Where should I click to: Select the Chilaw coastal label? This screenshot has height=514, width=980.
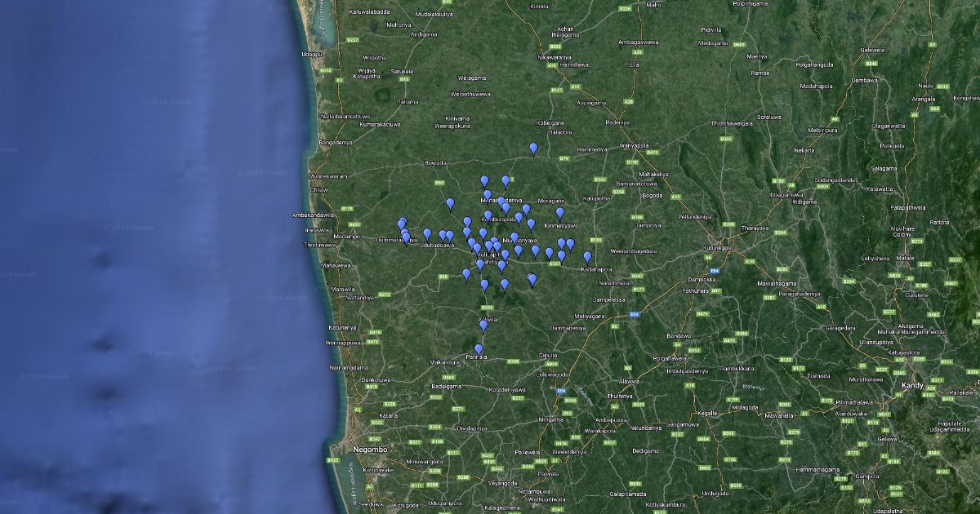point(318,189)
